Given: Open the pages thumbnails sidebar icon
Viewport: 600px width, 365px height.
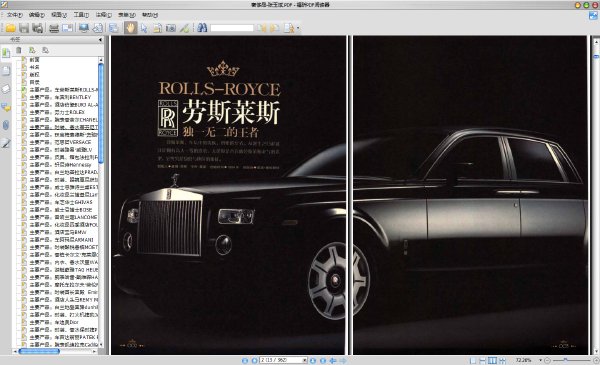Looking at the screenshot, I should tap(6, 71).
